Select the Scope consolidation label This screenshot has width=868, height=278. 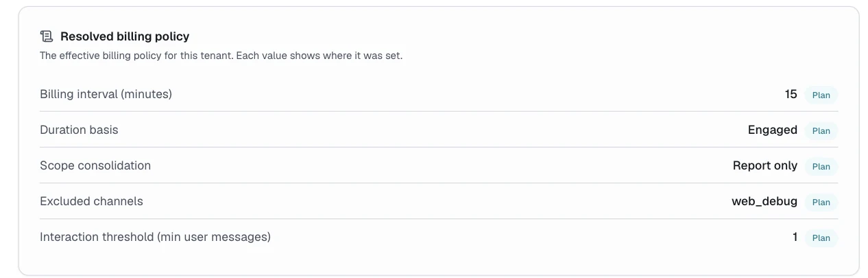coord(95,165)
